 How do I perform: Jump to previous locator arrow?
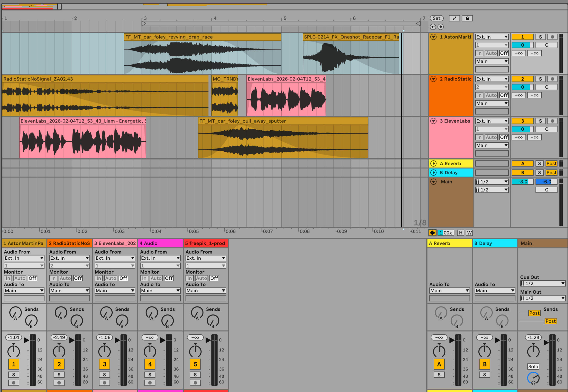coord(433,27)
